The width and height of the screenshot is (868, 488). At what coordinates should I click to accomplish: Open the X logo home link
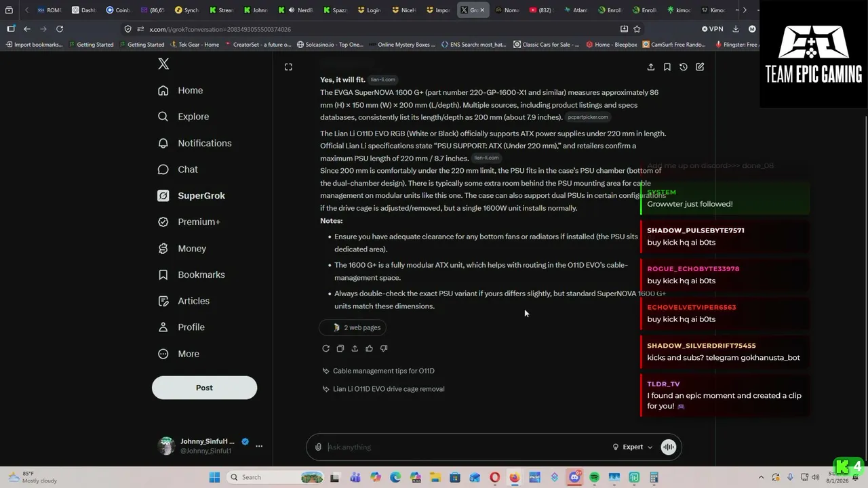click(x=163, y=64)
